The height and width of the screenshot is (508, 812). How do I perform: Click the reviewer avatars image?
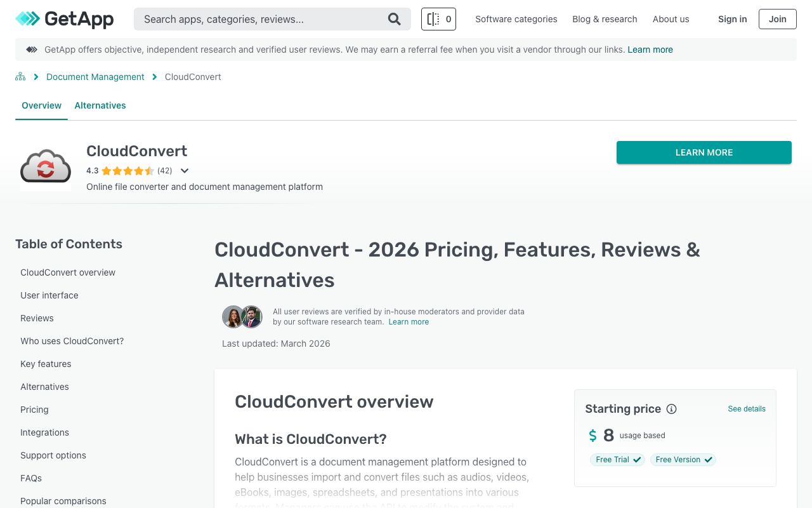(x=242, y=316)
